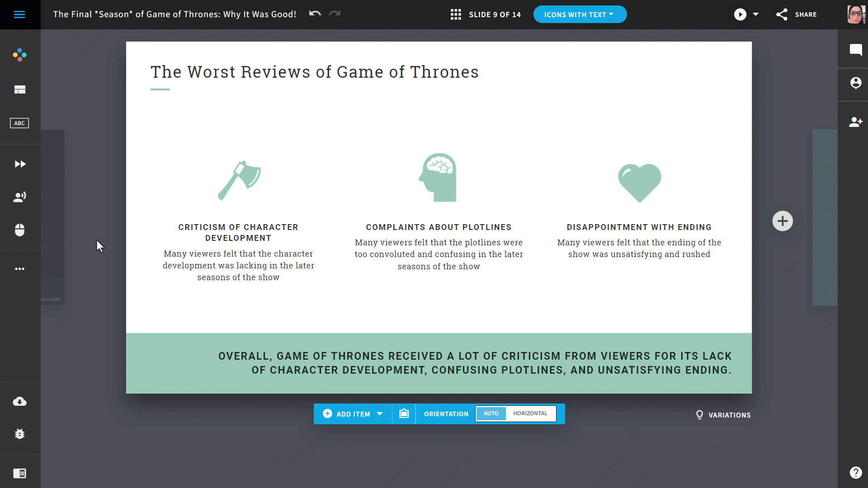Open the Icons With Text template dropdown
This screenshot has height=488, width=868.
point(580,14)
